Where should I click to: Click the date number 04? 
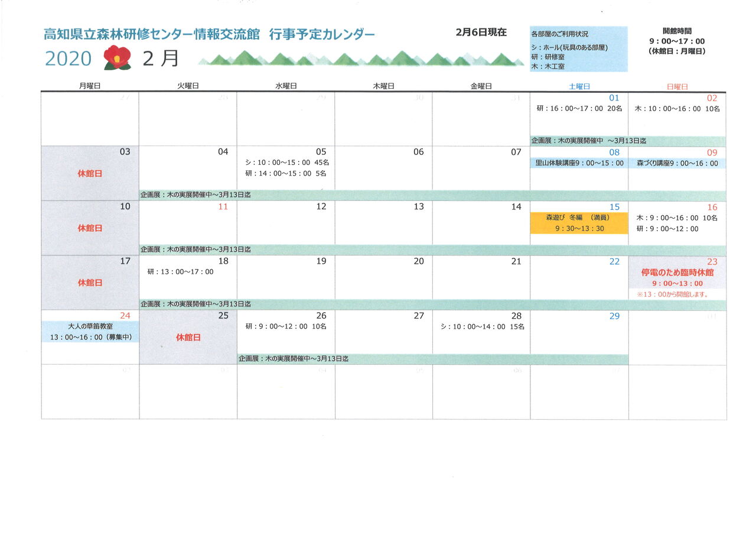[223, 152]
